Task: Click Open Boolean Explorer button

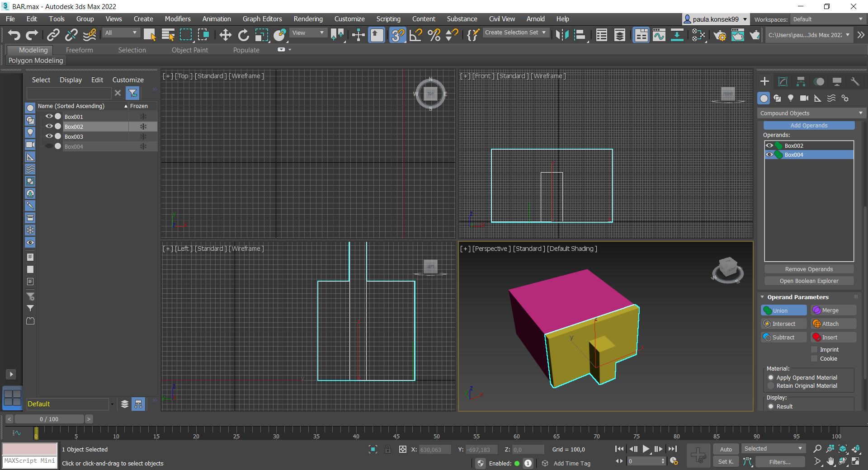Action: pos(809,281)
